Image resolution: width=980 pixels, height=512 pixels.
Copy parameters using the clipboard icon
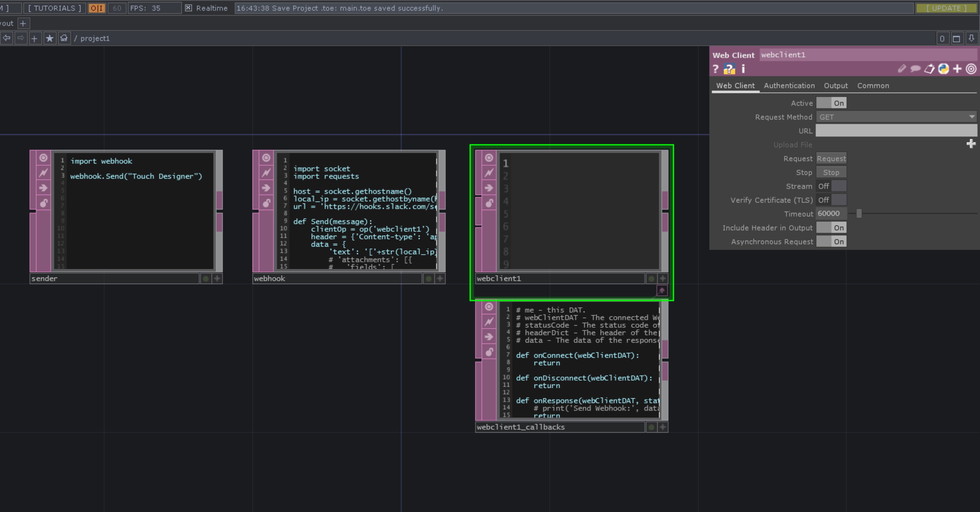(x=929, y=69)
